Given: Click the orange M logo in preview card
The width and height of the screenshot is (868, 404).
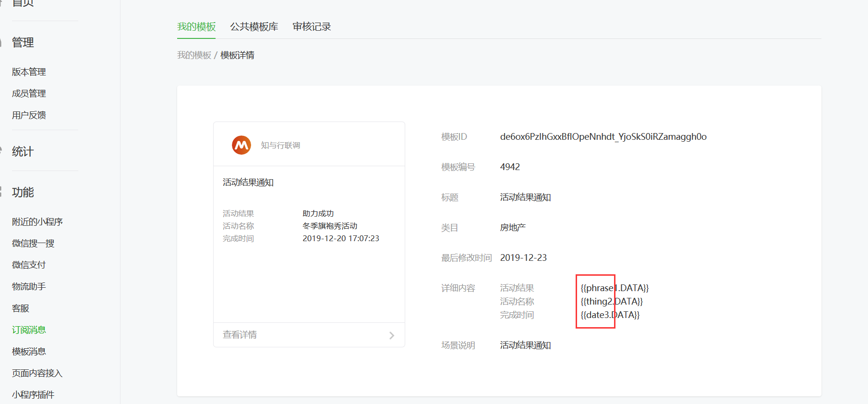Looking at the screenshot, I should point(241,145).
